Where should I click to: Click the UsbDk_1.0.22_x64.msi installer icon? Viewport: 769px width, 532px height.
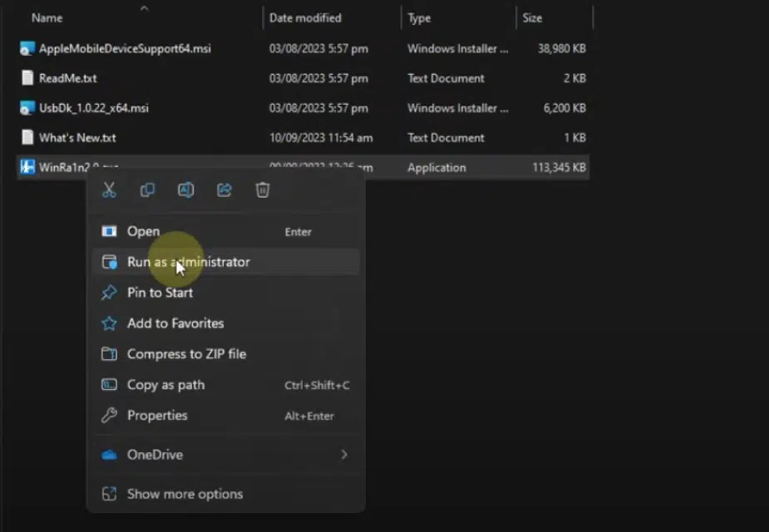27,108
